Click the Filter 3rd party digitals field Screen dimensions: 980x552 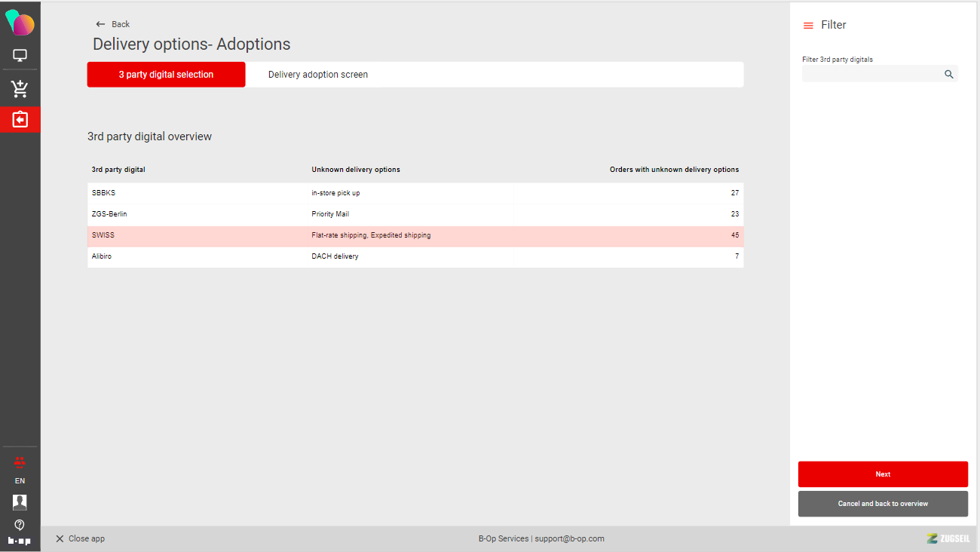click(871, 74)
